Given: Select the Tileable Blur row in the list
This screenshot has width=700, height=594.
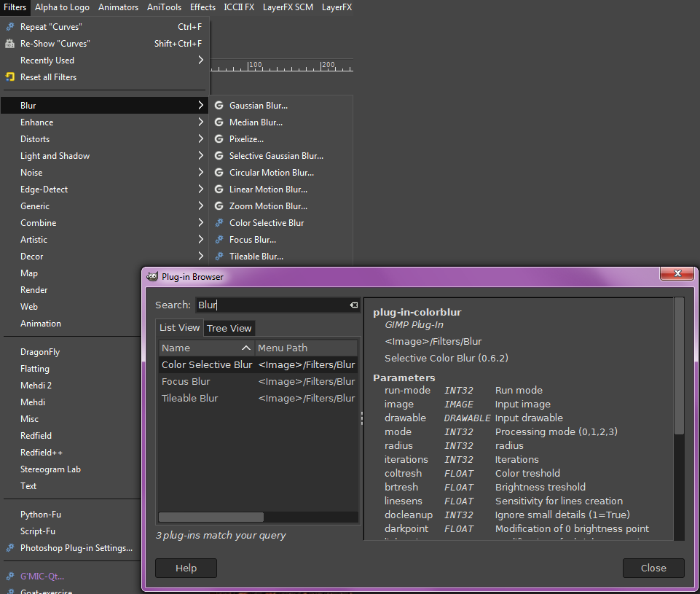Looking at the screenshot, I should [259, 399].
